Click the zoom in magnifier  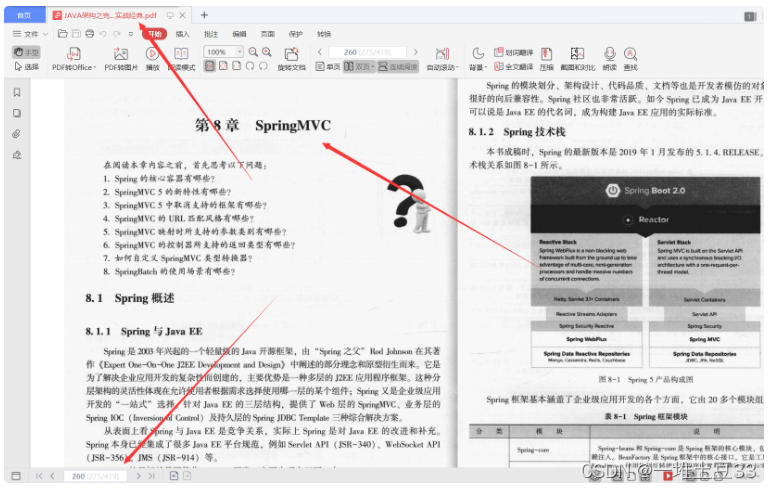[x=267, y=52]
